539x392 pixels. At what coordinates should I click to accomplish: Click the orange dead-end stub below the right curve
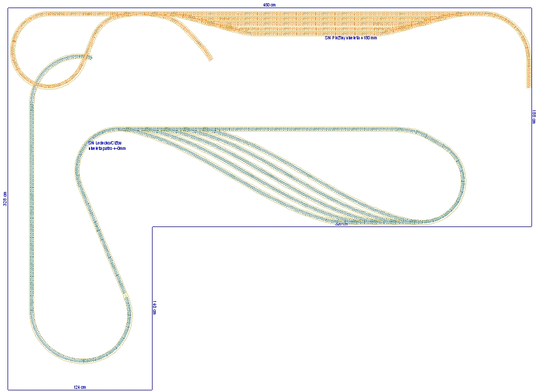point(529,75)
